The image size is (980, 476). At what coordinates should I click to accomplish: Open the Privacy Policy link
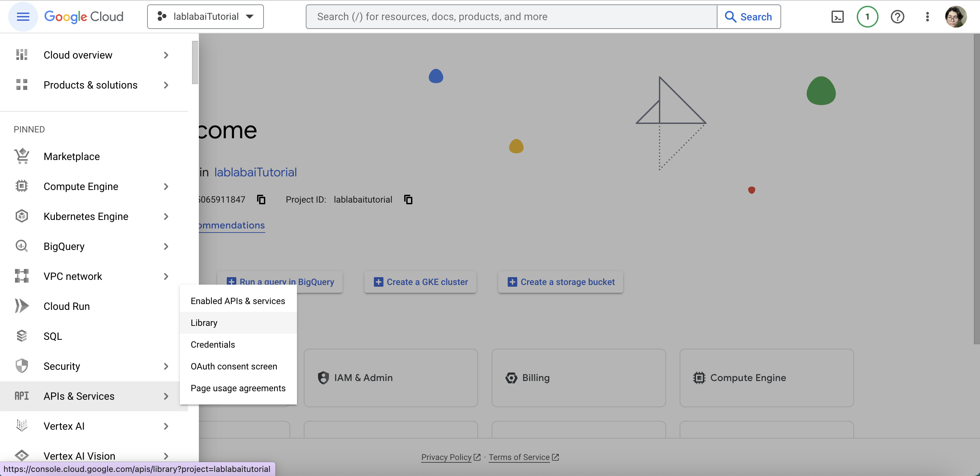pyautogui.click(x=446, y=457)
